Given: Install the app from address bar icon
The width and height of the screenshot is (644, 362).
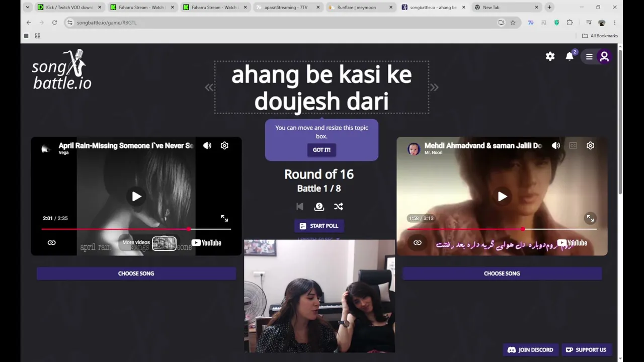Looking at the screenshot, I should 501,23.
